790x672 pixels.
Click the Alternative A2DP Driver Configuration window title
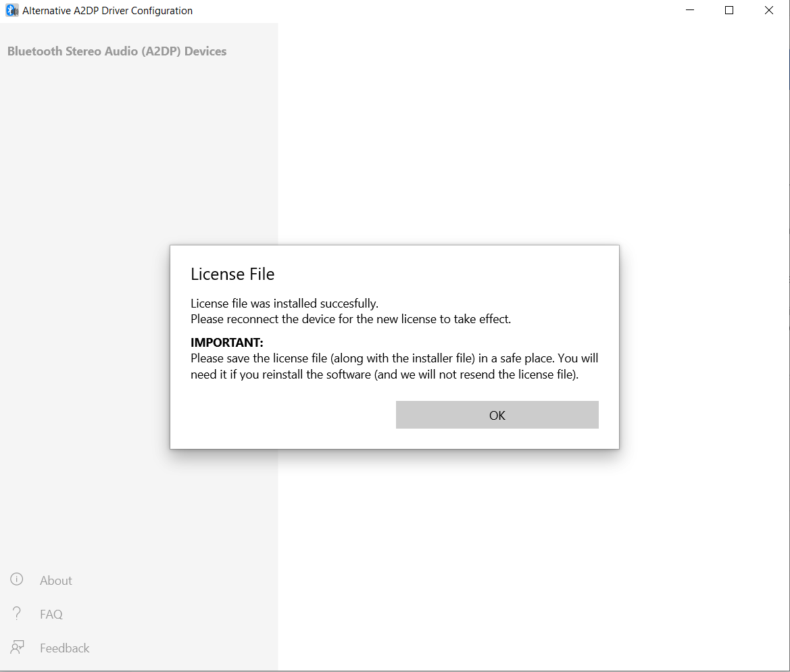(107, 11)
